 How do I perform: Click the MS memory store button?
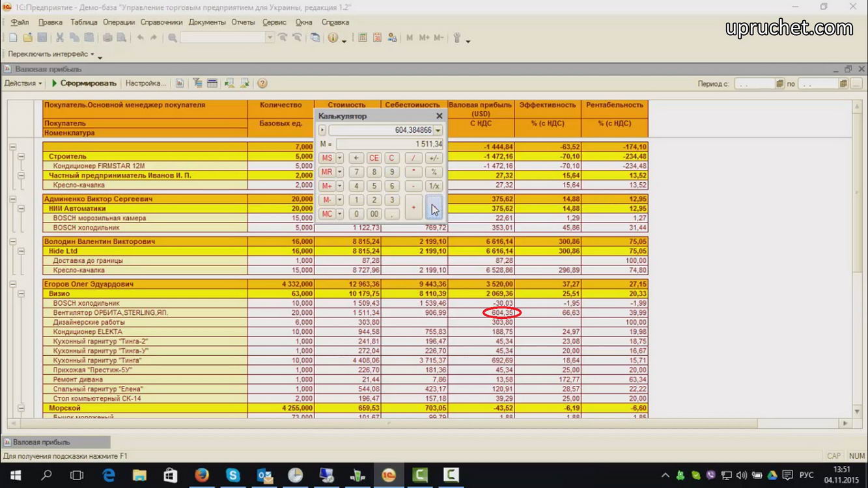click(x=327, y=158)
